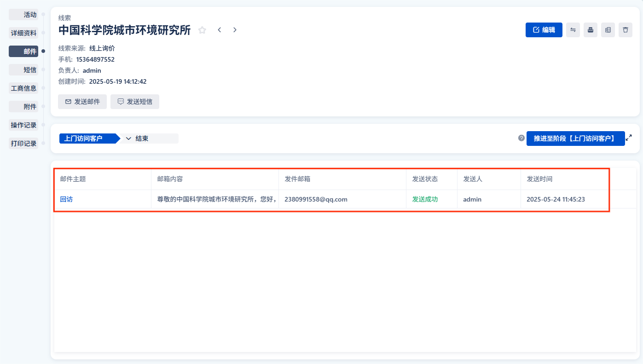This screenshot has width=643, height=364.
Task: Go to previous lead with left chevron
Action: [220, 30]
